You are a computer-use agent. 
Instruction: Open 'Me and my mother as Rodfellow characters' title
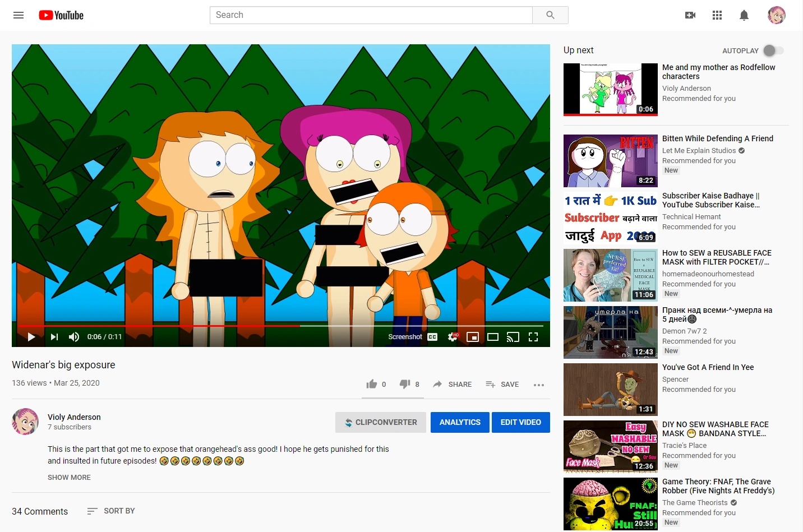(x=719, y=72)
